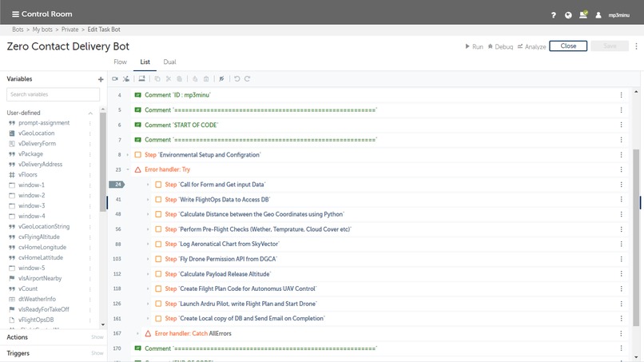Open options for 'Fly Drone Permission API' step
644x362 pixels.
pos(621,259)
